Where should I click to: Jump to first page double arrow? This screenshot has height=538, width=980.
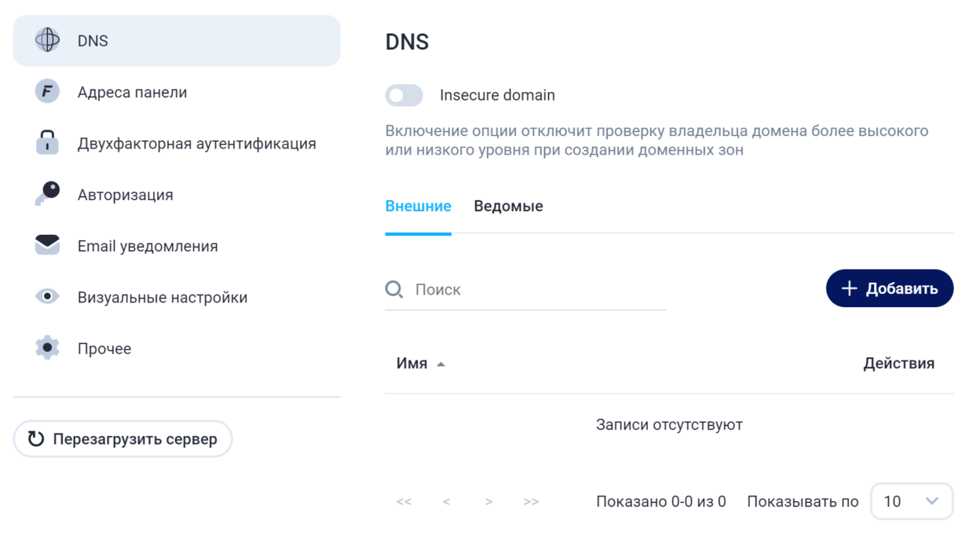tap(404, 502)
